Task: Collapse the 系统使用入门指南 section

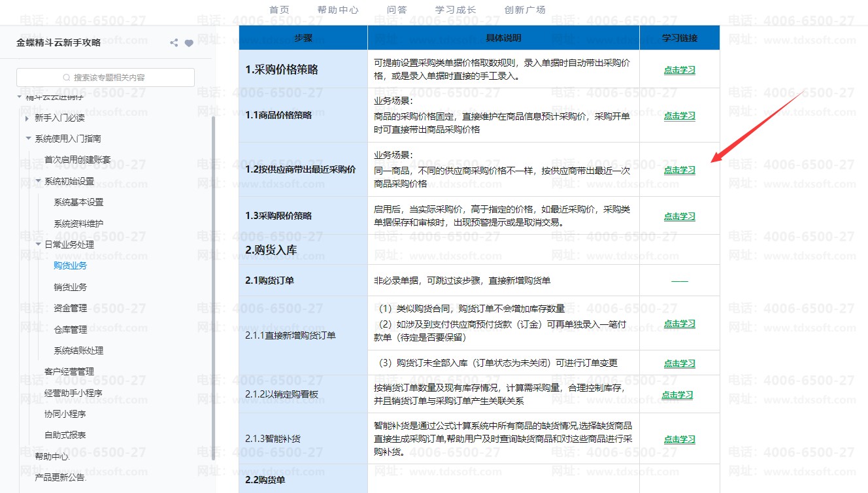Action: (x=28, y=139)
